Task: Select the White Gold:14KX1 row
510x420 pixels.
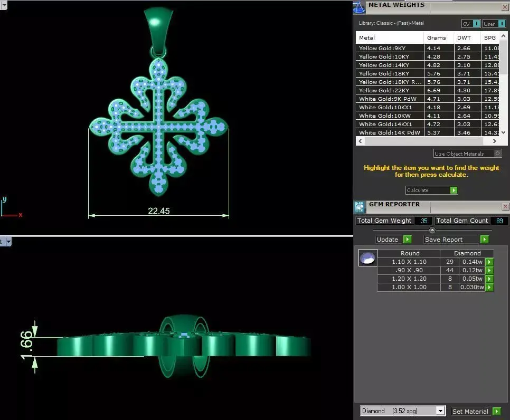Action: [390, 124]
